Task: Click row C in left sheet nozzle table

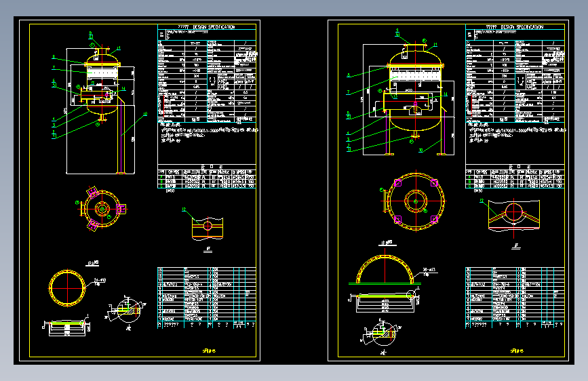Action: tap(207, 186)
